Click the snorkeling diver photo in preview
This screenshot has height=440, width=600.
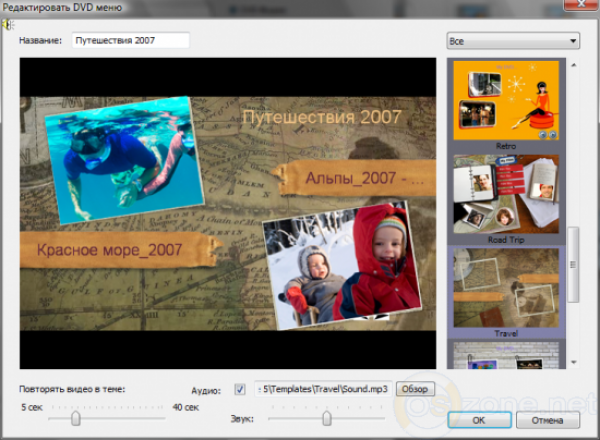[120, 159]
